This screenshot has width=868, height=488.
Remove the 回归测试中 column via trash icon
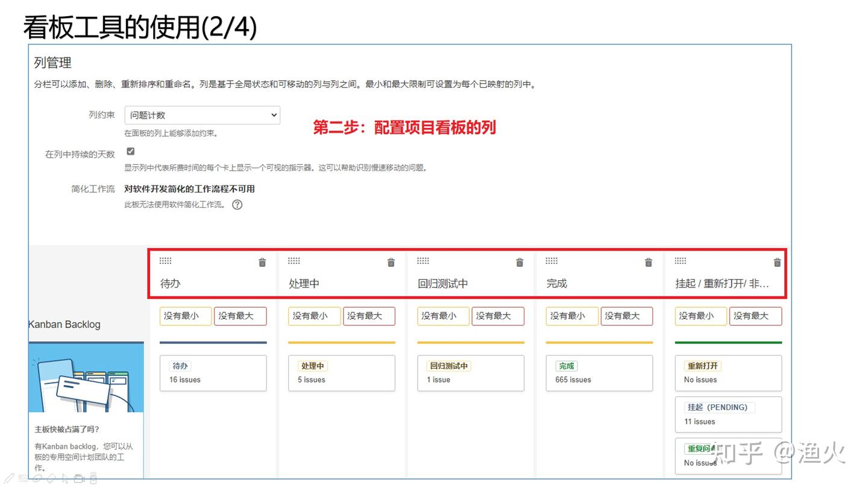pos(520,262)
